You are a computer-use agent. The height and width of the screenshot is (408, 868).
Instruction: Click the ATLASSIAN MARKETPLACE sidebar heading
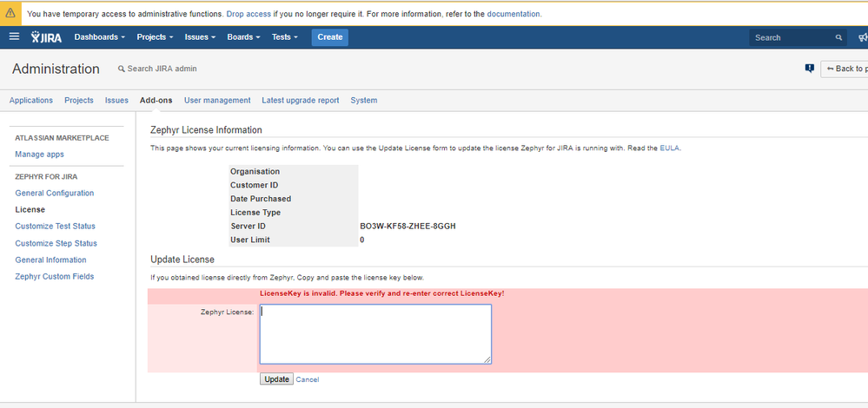[x=62, y=138]
